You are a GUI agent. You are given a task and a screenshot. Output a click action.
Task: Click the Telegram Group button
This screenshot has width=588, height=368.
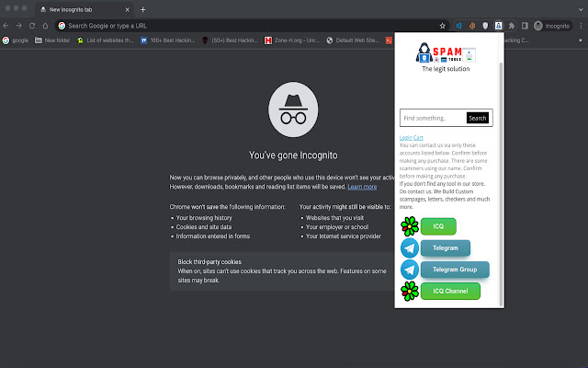[x=455, y=270]
